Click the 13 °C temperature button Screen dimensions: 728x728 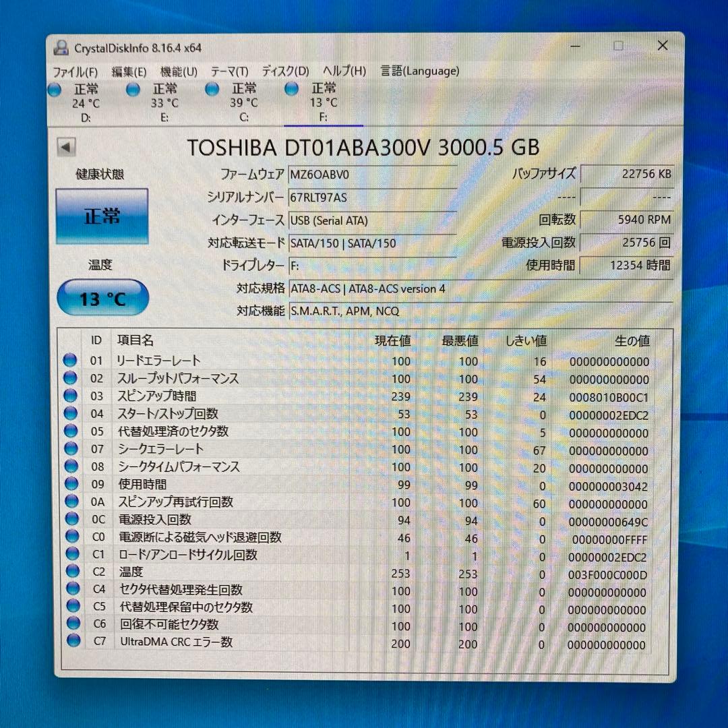(x=102, y=298)
